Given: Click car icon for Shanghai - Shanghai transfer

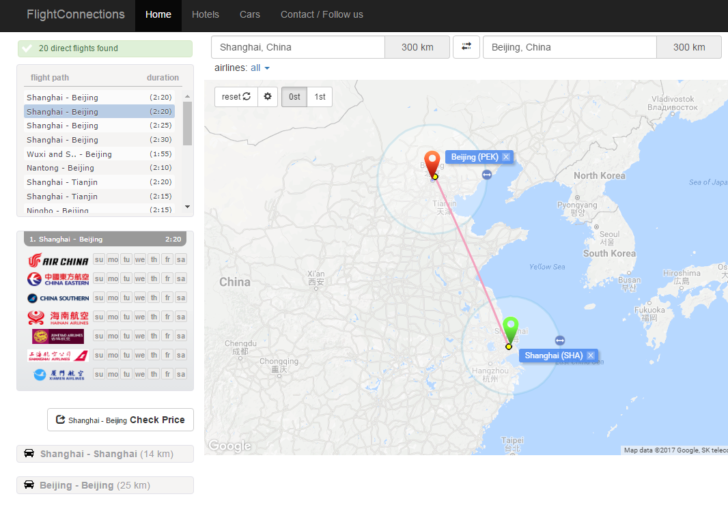Looking at the screenshot, I should [29, 453].
